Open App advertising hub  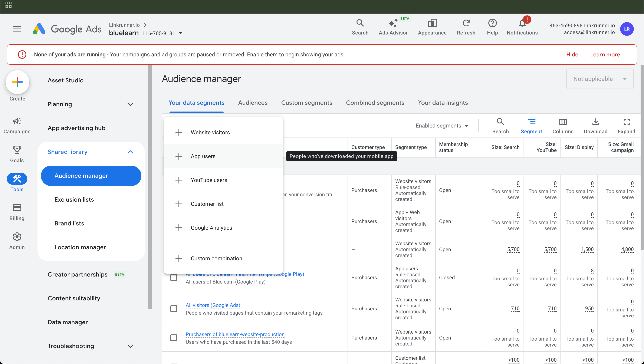76,128
